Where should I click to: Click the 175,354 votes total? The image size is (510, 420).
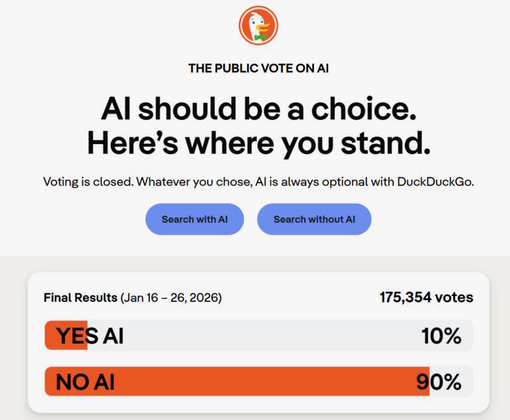[x=426, y=297]
